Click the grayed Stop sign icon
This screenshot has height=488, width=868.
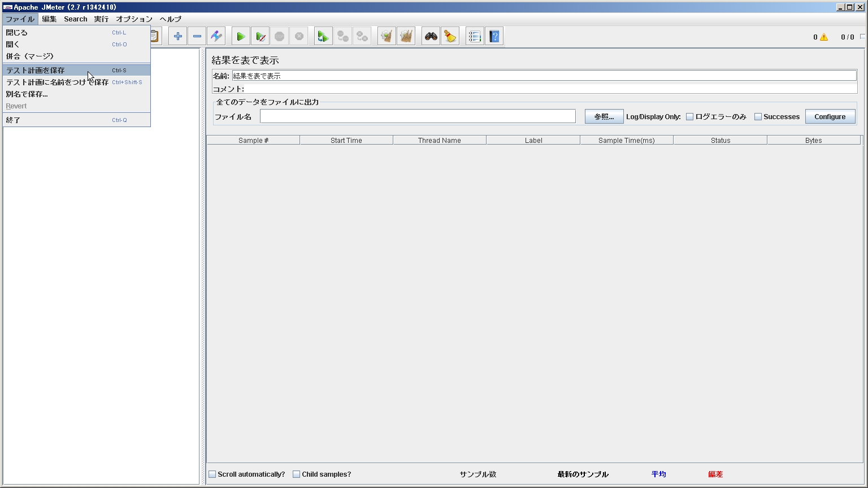coord(280,37)
